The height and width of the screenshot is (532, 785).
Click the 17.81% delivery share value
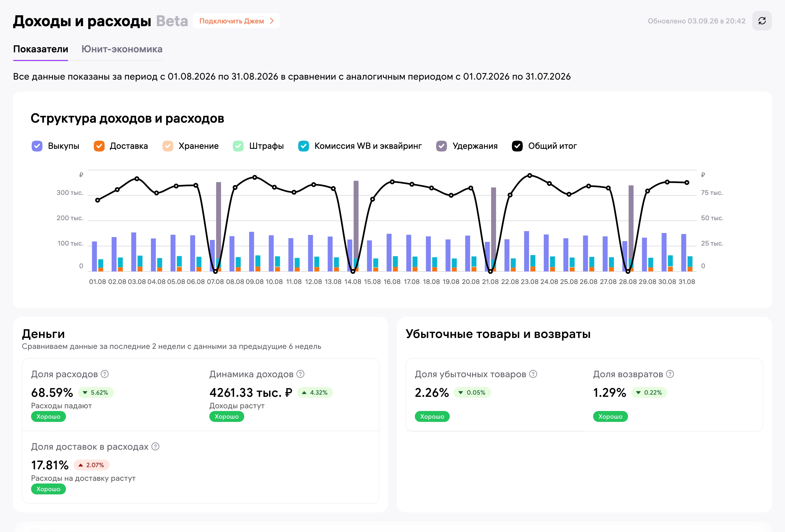[50, 465]
